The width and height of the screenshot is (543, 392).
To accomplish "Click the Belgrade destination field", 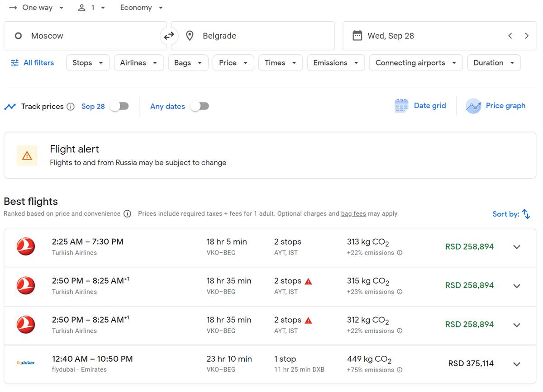I will [x=252, y=36].
